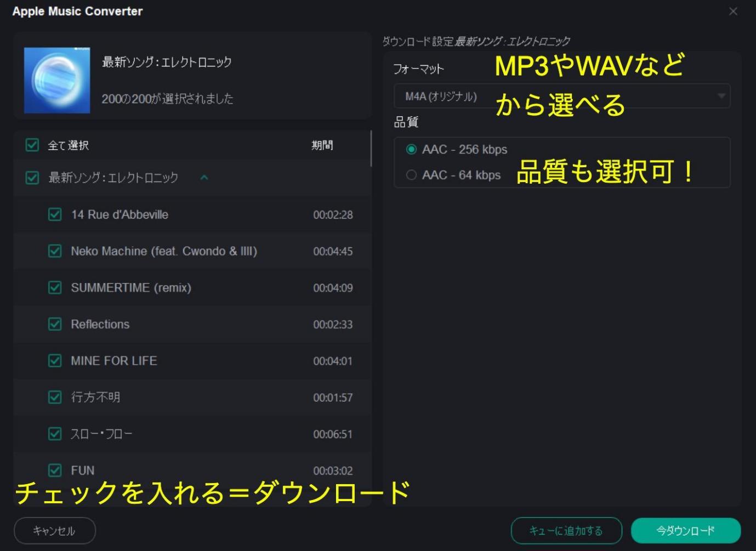The height and width of the screenshot is (551, 756).
Task: Uncheck the スロー・フロー track checkbox
Action: point(55,434)
